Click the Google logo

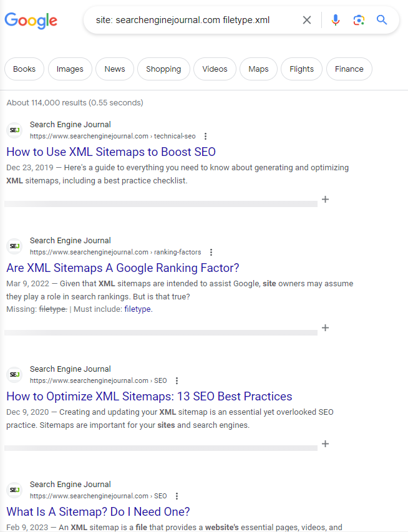point(31,20)
